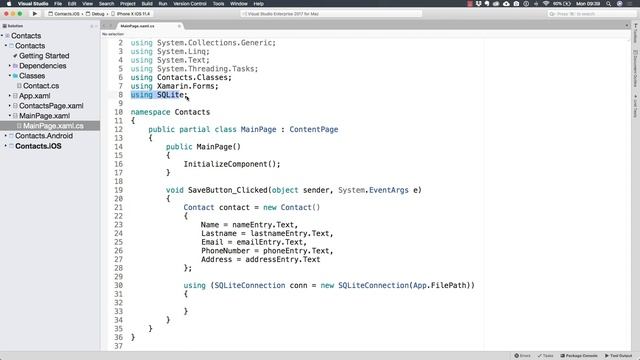Open the Run menu

point(163,4)
